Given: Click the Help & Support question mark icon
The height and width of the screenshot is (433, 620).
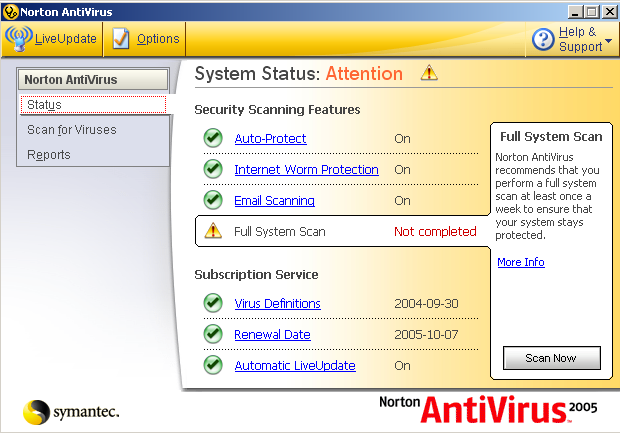Looking at the screenshot, I should pyautogui.click(x=543, y=40).
